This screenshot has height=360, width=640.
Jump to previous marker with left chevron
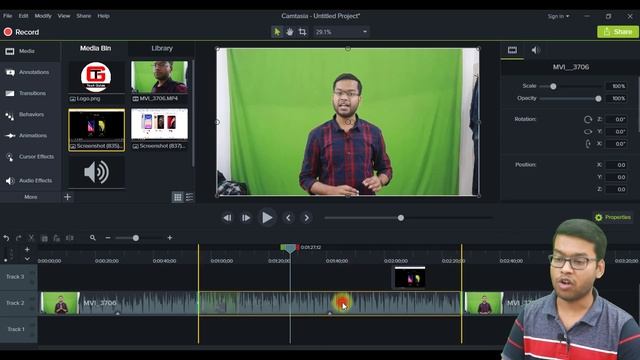[288, 218]
